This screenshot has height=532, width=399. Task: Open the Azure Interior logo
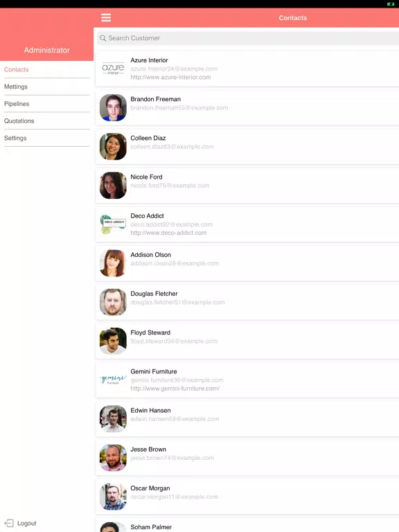pos(113,69)
